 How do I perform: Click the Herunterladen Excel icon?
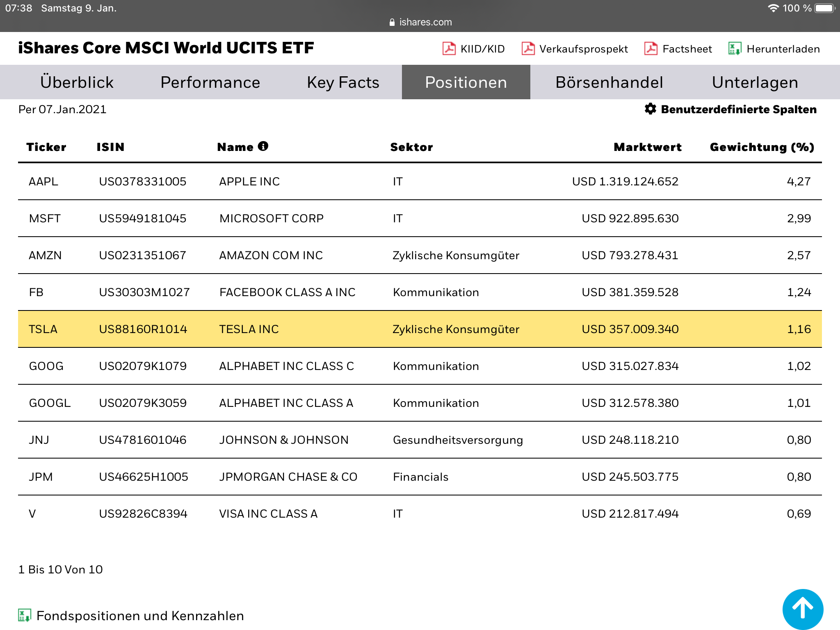[x=734, y=48]
